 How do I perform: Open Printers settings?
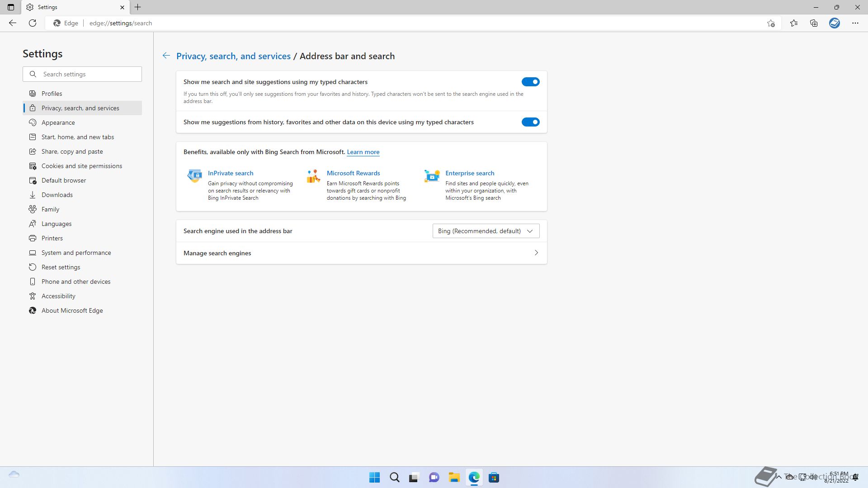pyautogui.click(x=82, y=238)
